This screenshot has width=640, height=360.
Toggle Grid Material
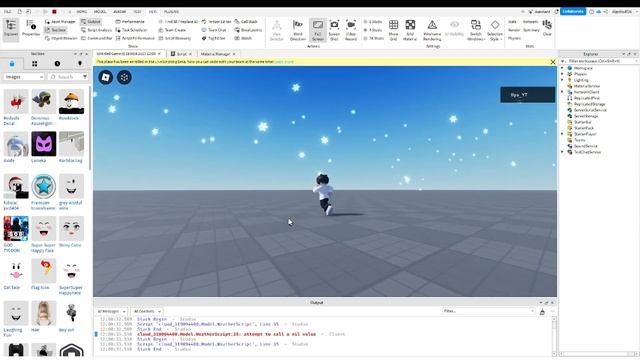pyautogui.click(x=410, y=30)
